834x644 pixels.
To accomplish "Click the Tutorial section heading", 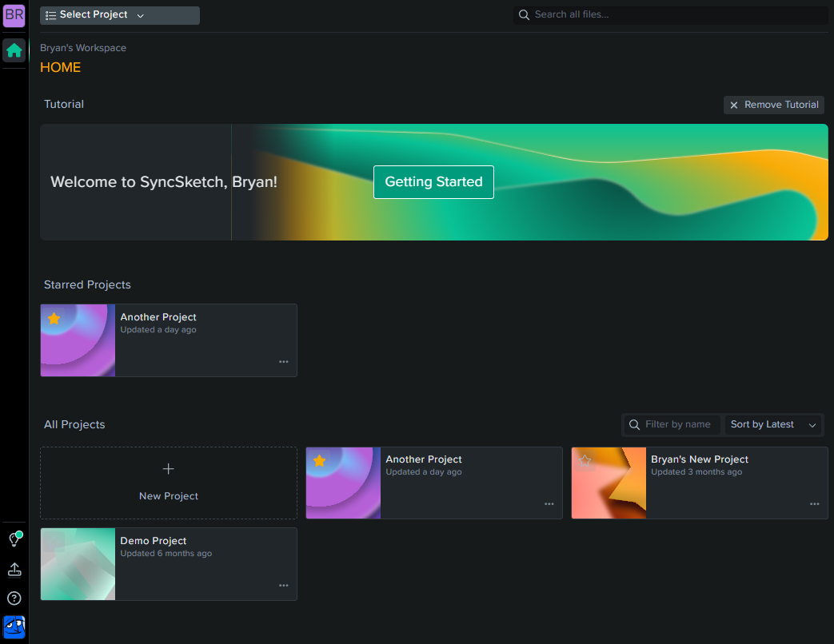I will (64, 104).
